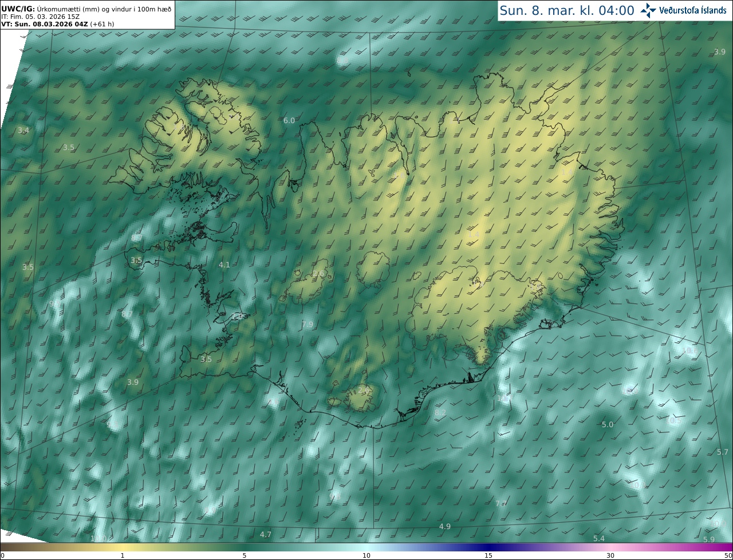Image resolution: width=733 pixels, height=560 pixels.
Task: Click the '0' tick label on colorbar
Action: (x=2, y=555)
